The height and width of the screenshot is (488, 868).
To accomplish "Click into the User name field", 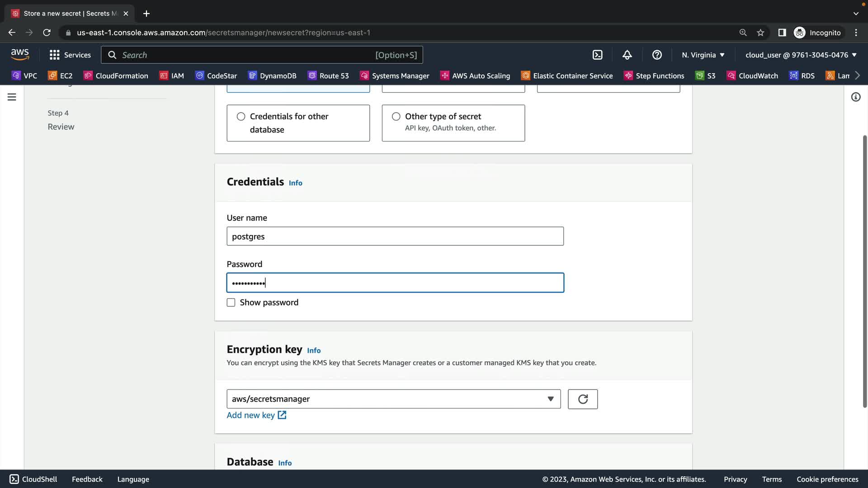I will pos(395,236).
